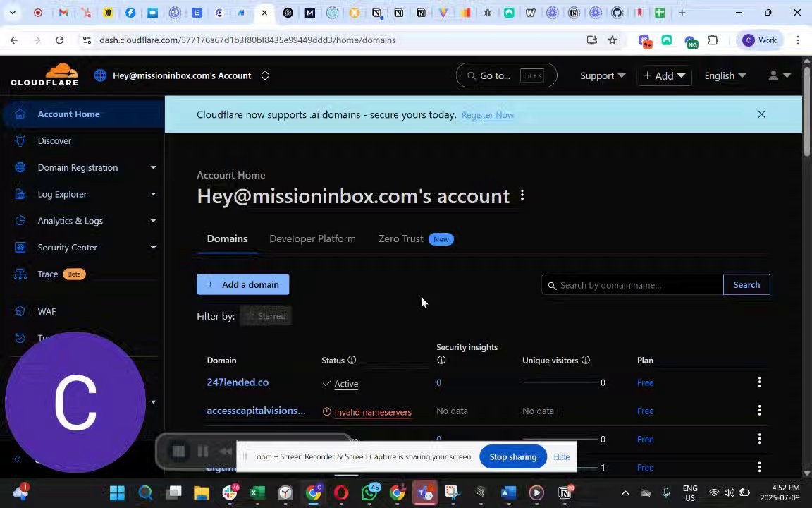Open the English language dropdown
Viewport: 812px width, 508px height.
click(725, 75)
